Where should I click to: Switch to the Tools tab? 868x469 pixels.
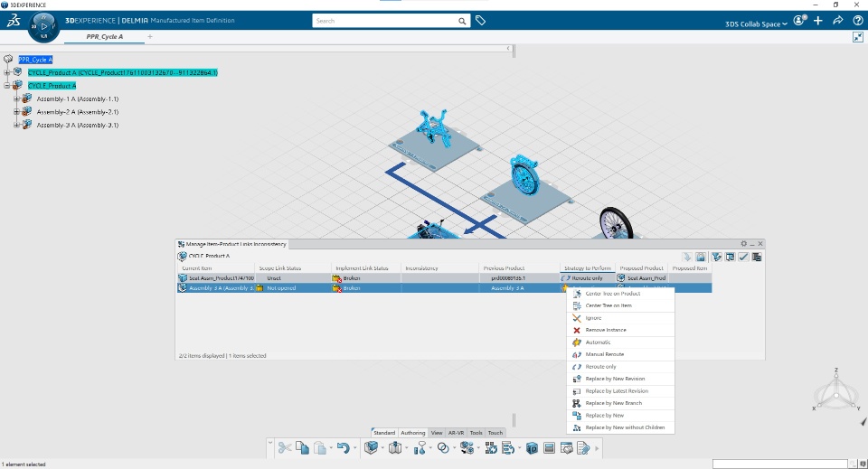click(476, 433)
